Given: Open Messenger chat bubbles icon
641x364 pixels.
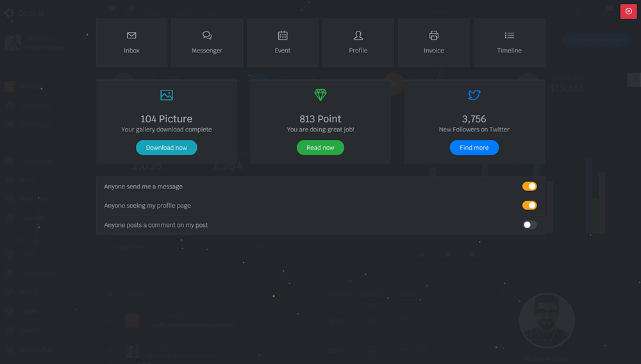Looking at the screenshot, I should [207, 35].
